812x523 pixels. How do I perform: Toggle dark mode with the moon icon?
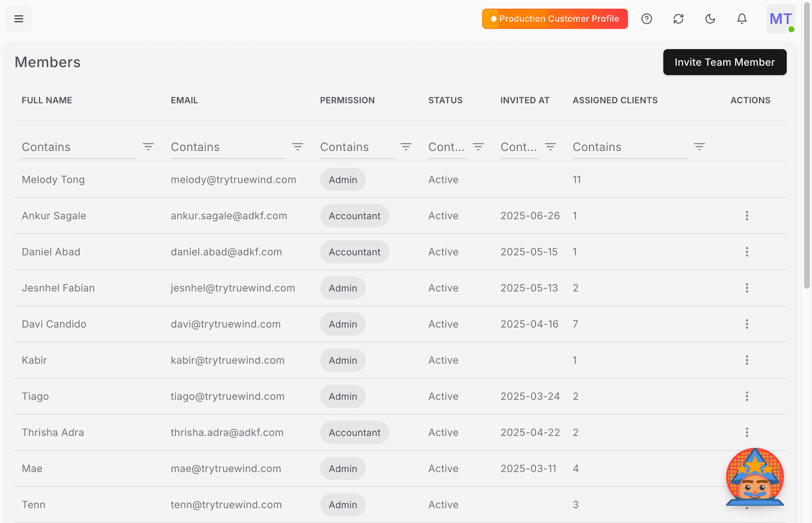pos(710,19)
